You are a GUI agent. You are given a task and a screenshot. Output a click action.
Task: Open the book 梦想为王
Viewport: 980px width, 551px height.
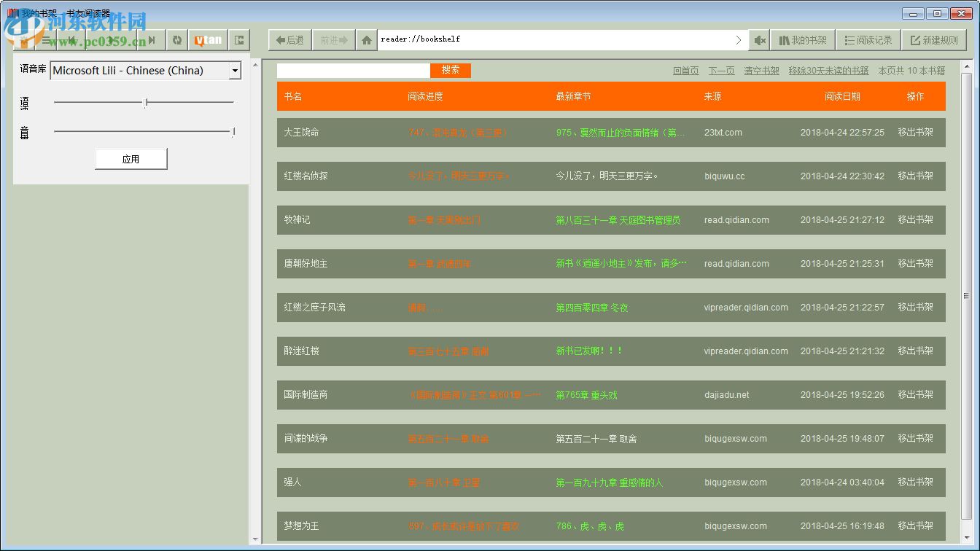[x=301, y=526]
